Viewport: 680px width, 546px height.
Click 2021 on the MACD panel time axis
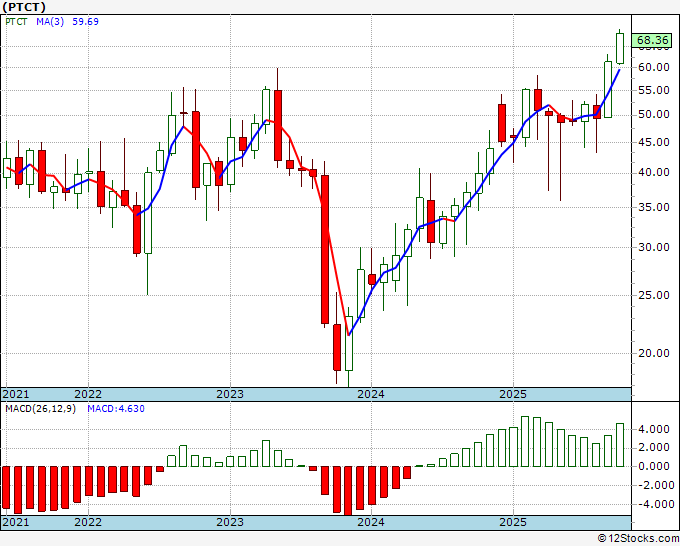pyautogui.click(x=16, y=522)
